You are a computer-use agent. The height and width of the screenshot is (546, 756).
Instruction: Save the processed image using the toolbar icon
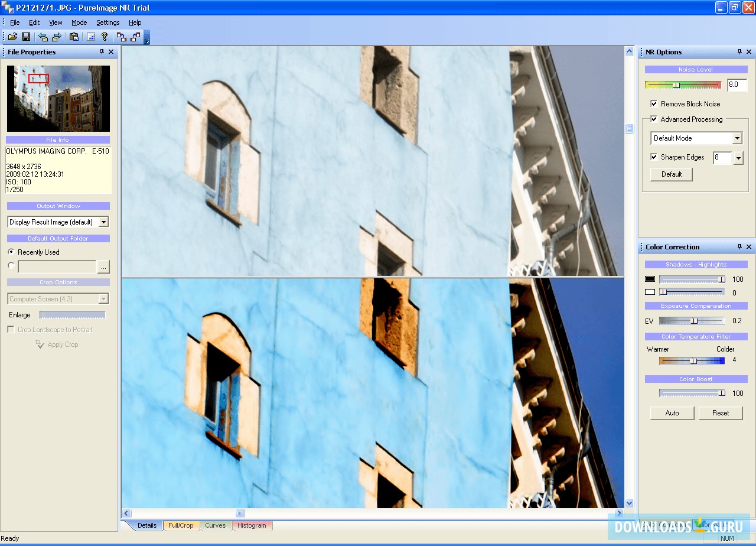point(26,37)
